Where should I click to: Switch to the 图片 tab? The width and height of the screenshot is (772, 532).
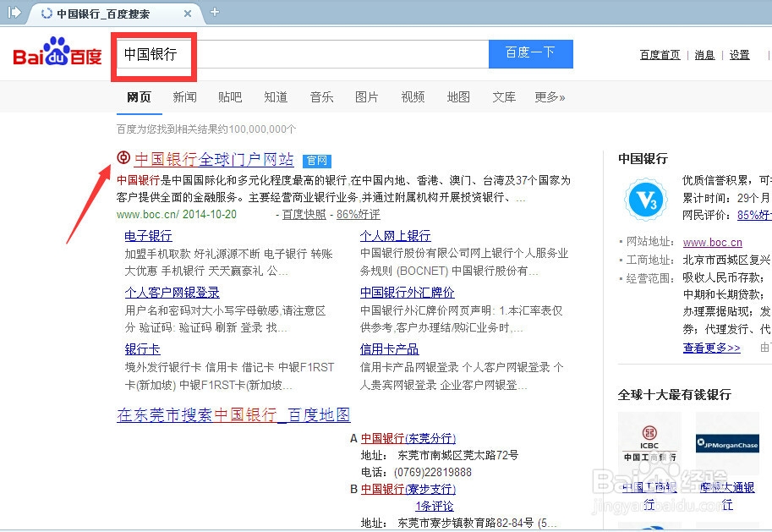tap(367, 97)
